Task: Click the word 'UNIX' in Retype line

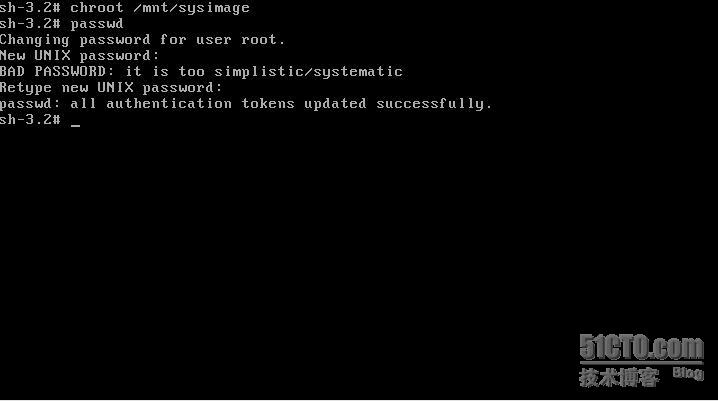Action: (115, 87)
